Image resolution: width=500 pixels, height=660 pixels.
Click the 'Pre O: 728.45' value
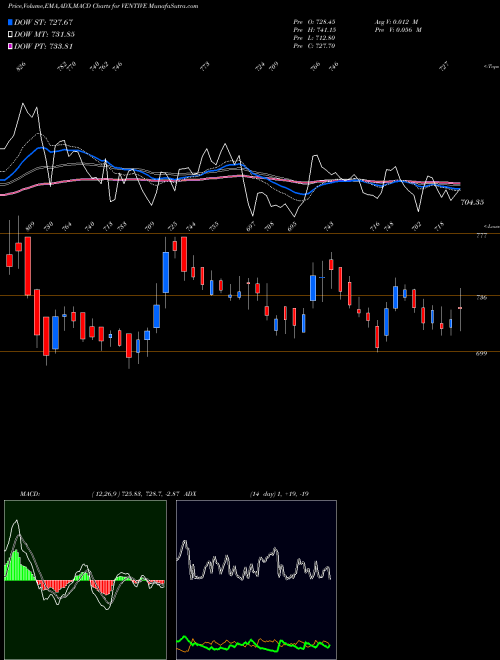click(314, 21)
